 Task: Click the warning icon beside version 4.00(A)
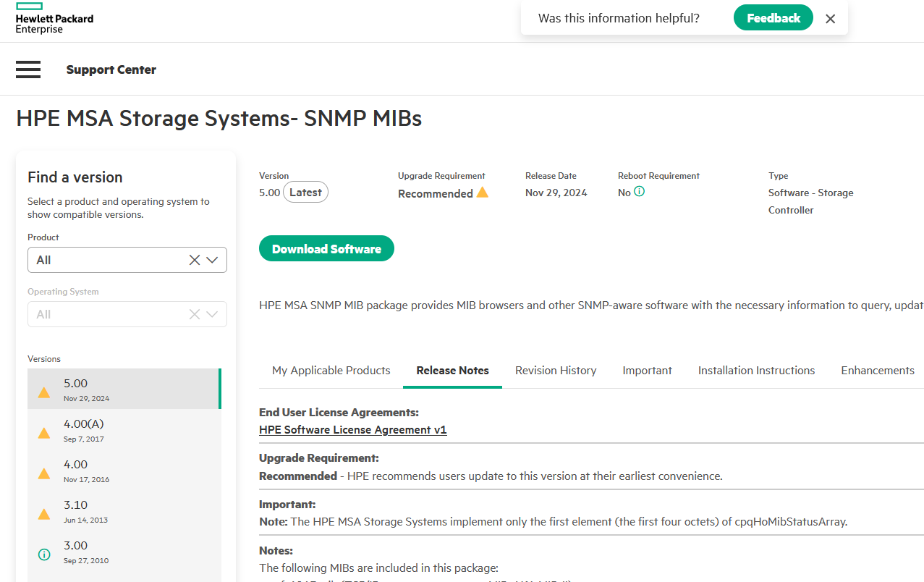tap(44, 433)
